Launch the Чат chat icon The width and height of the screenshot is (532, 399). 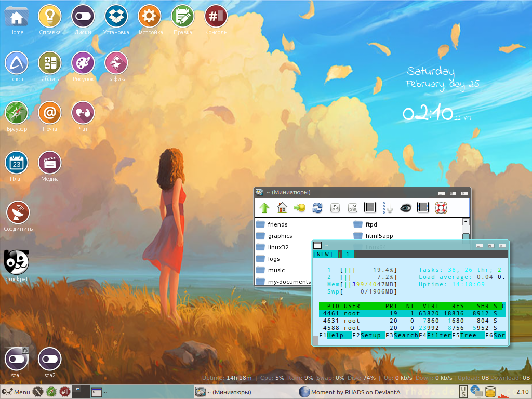point(83,113)
